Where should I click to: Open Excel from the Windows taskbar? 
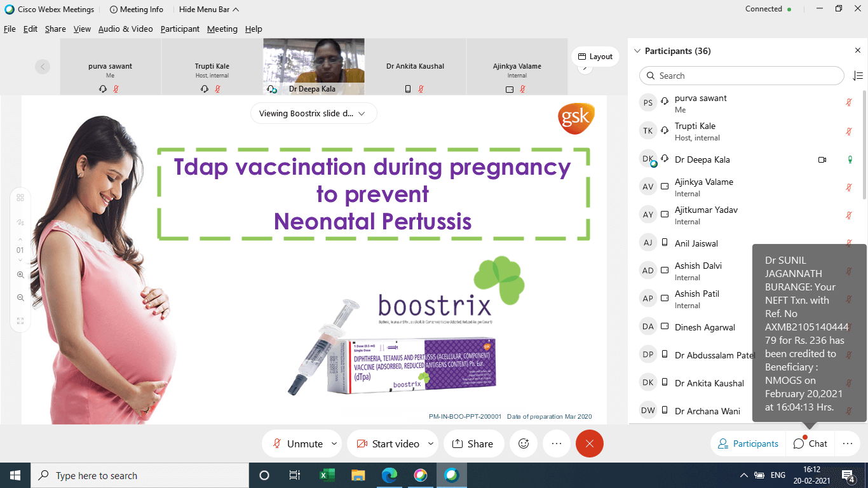(327, 475)
